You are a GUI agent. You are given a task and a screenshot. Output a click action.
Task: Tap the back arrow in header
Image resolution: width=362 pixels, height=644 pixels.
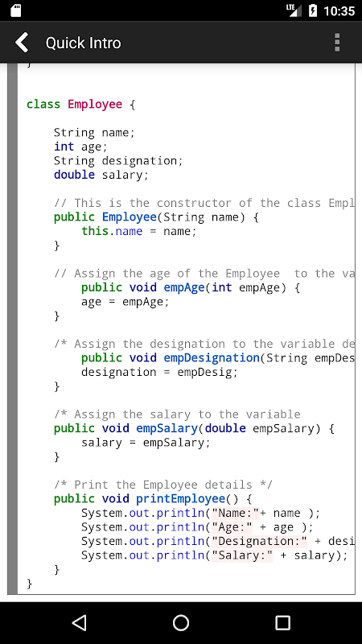pos(22,43)
